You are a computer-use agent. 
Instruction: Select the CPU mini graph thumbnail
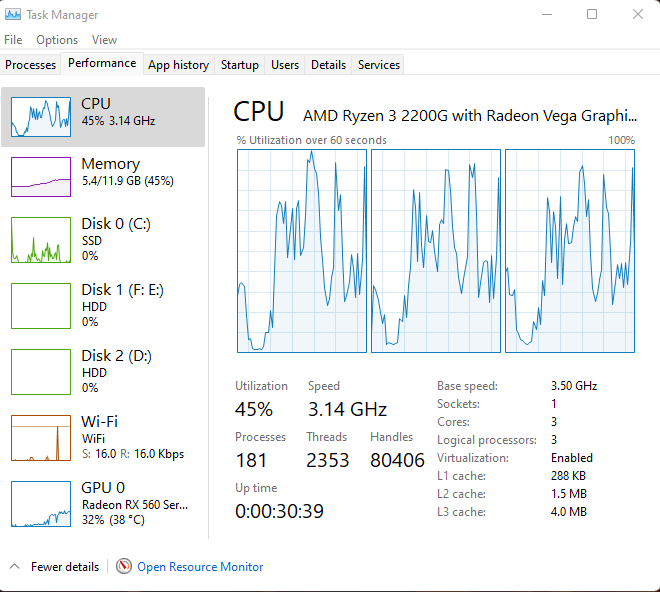41,117
